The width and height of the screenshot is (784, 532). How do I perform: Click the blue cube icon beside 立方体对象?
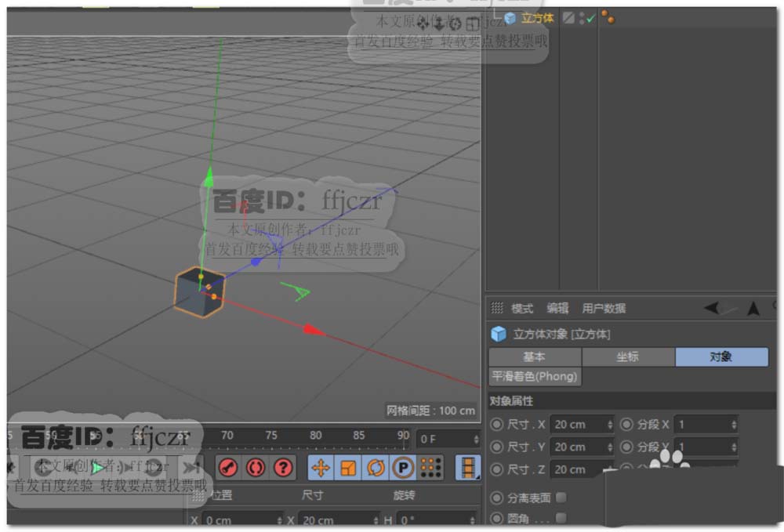tap(499, 334)
